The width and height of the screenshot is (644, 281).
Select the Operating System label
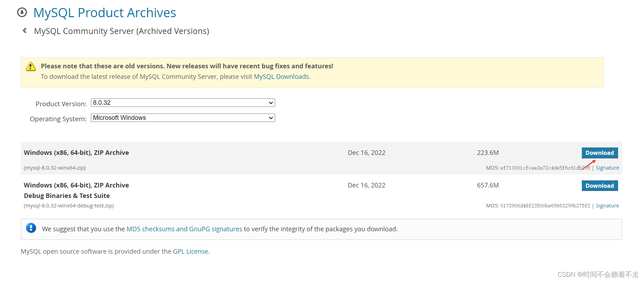(58, 119)
